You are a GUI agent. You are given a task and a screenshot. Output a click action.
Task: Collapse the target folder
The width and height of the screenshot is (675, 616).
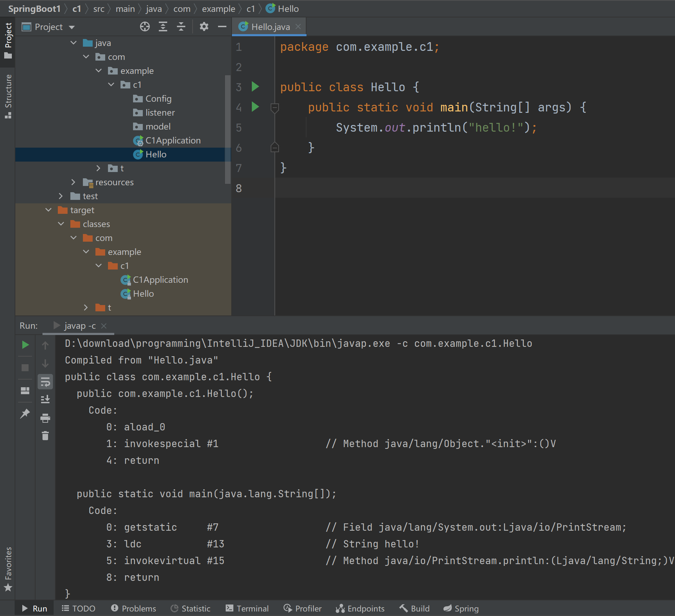point(48,210)
